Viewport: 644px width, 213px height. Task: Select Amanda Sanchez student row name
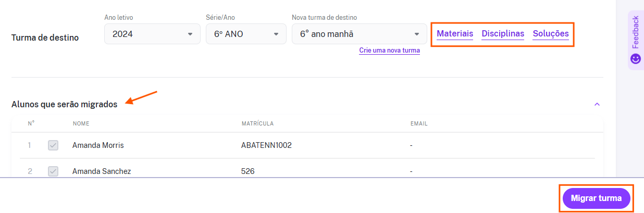point(102,171)
